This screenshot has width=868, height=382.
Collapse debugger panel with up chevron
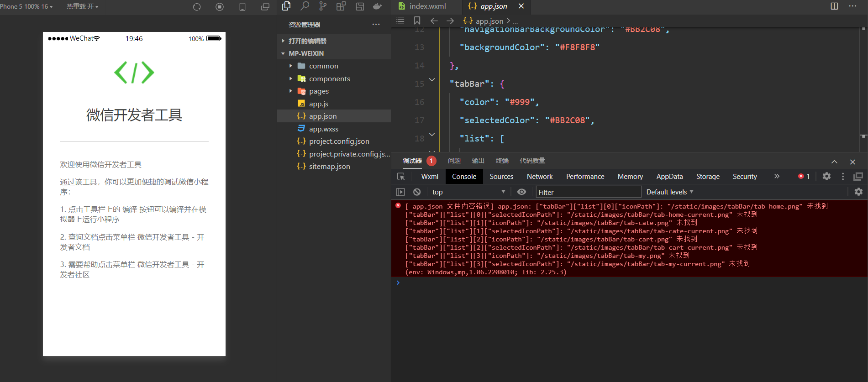tap(834, 162)
